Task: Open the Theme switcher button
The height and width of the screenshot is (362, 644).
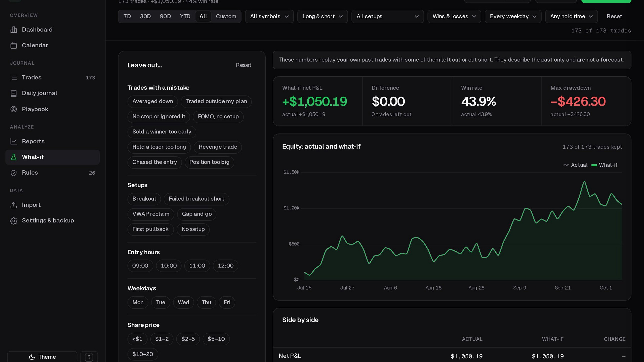Action: click(42, 357)
